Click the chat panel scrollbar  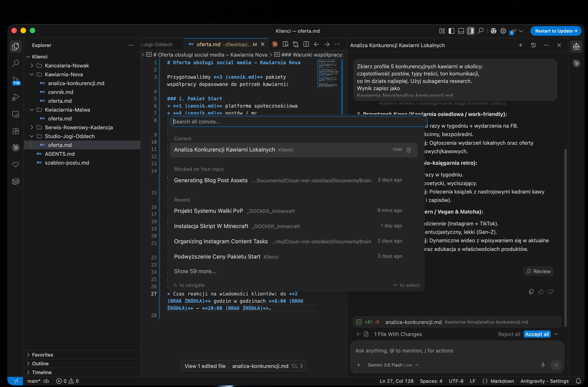pos(566,237)
